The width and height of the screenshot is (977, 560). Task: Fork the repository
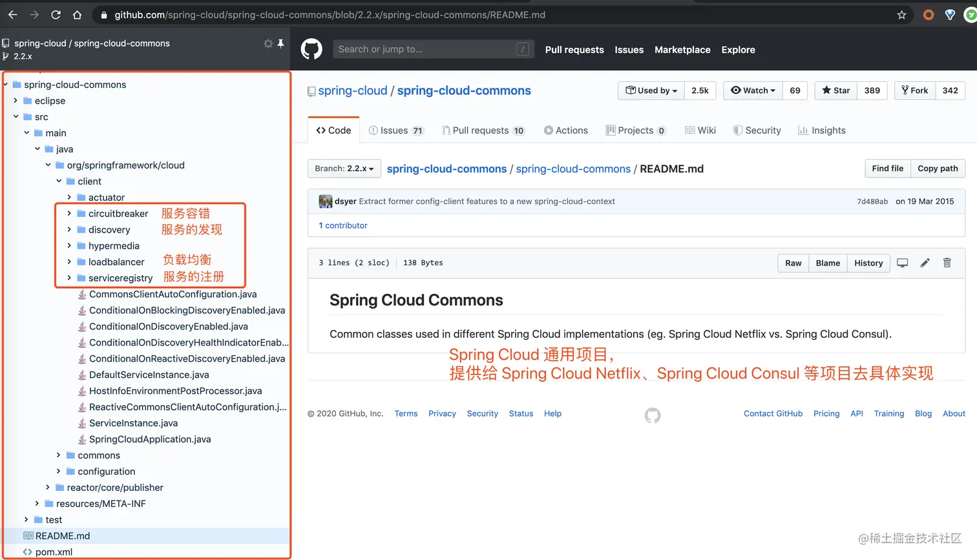(914, 90)
